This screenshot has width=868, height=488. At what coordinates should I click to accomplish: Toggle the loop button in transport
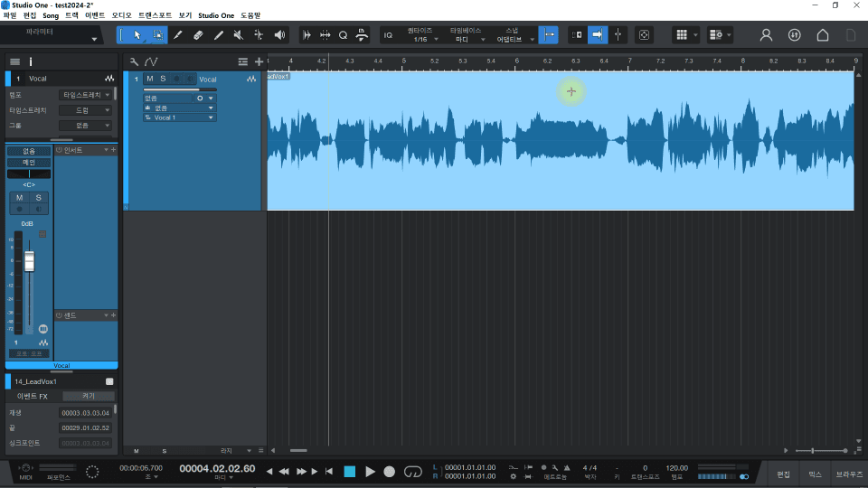pyautogui.click(x=412, y=472)
